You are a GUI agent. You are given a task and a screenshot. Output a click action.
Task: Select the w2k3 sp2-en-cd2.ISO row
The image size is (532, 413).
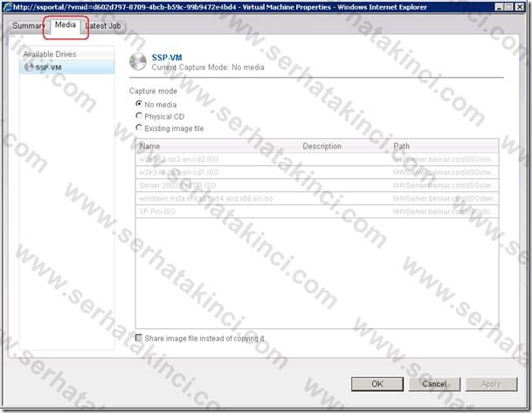point(317,159)
